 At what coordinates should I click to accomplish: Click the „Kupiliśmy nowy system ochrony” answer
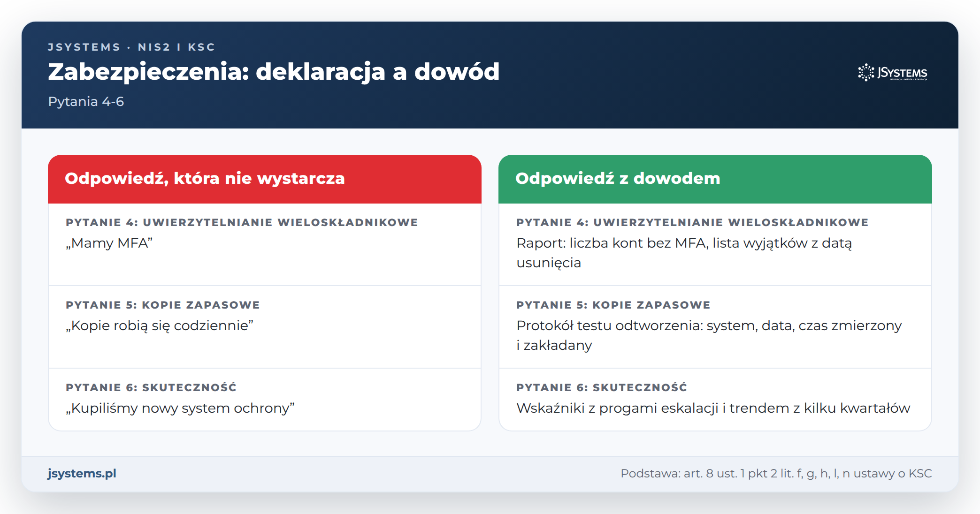180,408
